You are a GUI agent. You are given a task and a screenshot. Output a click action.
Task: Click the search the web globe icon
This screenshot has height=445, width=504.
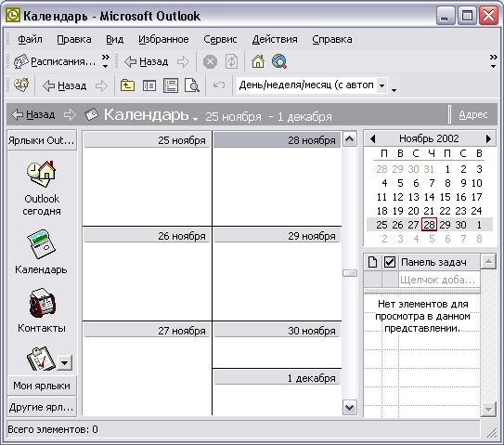point(279,61)
